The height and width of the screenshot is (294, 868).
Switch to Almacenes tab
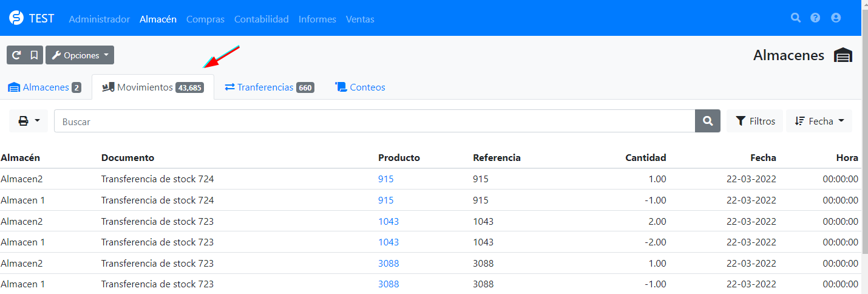[x=44, y=87]
